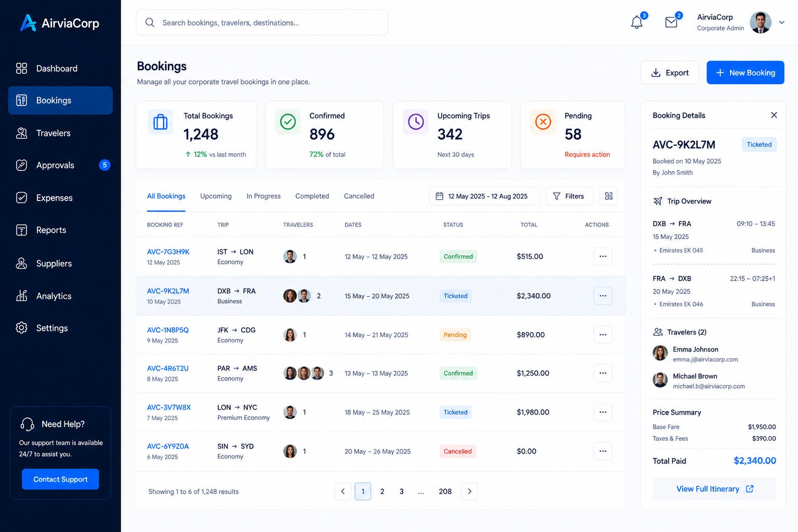Click the Pending status badge

[x=455, y=335]
